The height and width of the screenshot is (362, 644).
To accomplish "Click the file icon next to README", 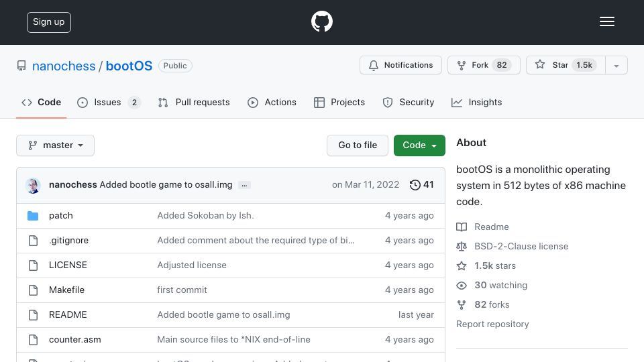I will pos(34,315).
